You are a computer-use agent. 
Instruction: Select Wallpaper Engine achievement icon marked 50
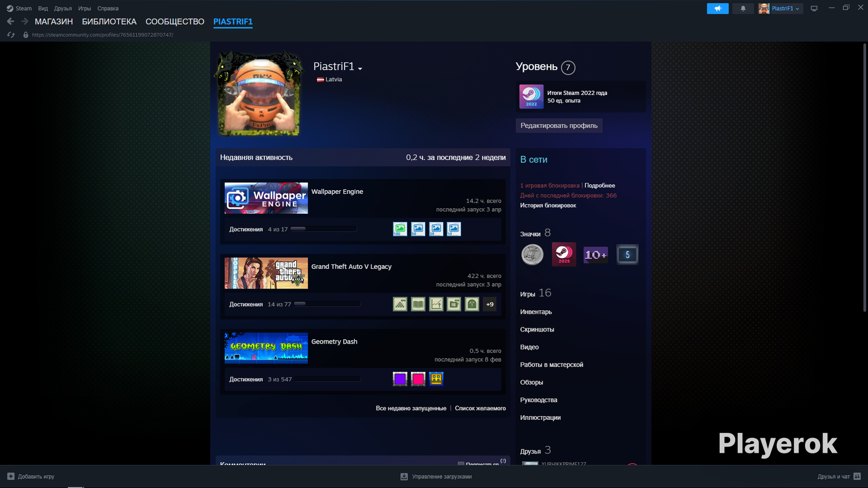click(x=418, y=229)
